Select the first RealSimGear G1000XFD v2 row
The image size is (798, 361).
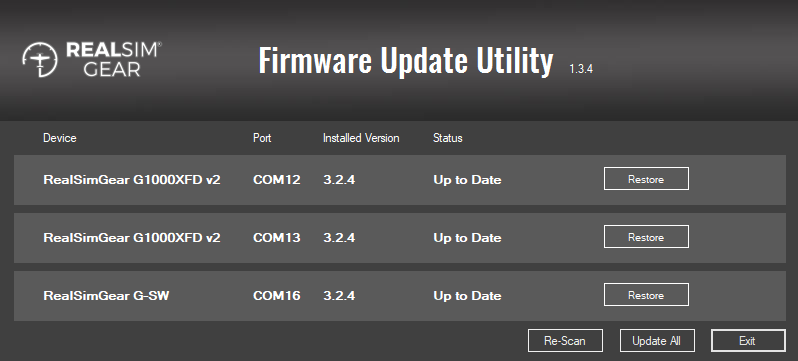pyautogui.click(x=400, y=180)
